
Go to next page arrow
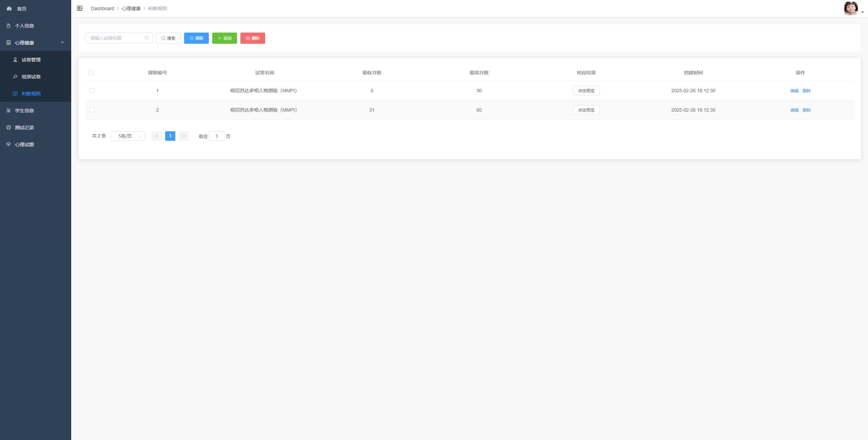(x=184, y=136)
